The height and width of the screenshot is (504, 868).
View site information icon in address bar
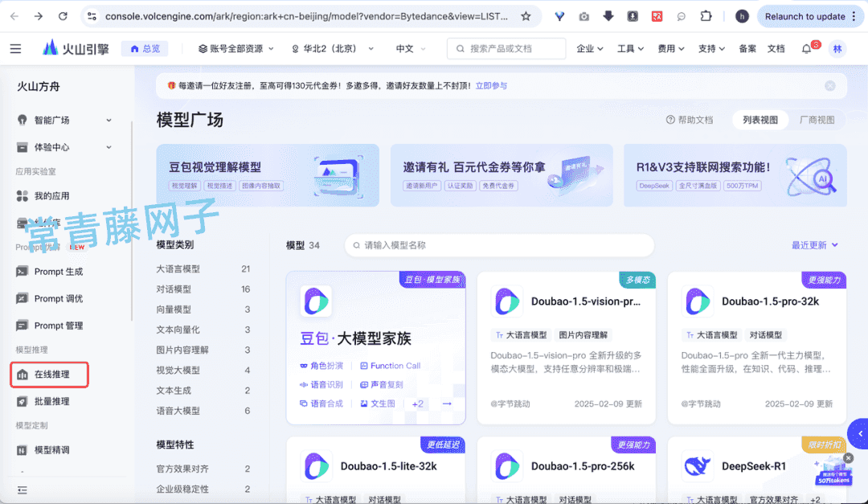[x=92, y=17]
